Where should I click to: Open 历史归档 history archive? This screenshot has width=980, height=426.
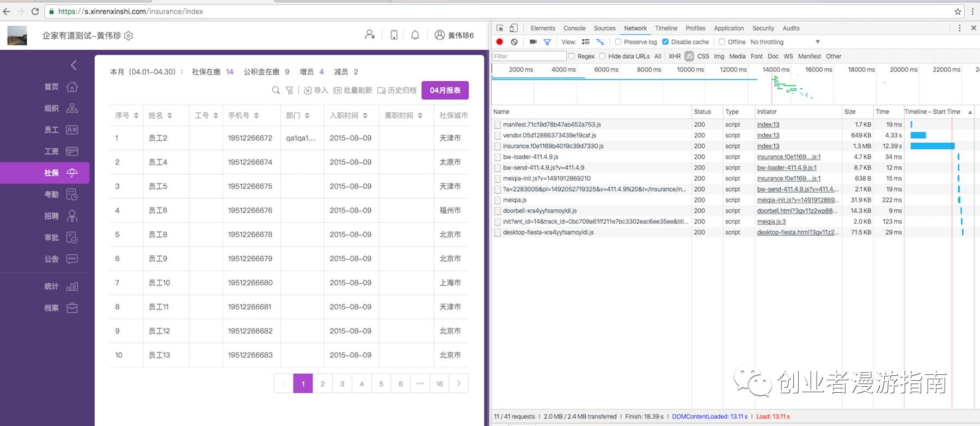pos(397,90)
